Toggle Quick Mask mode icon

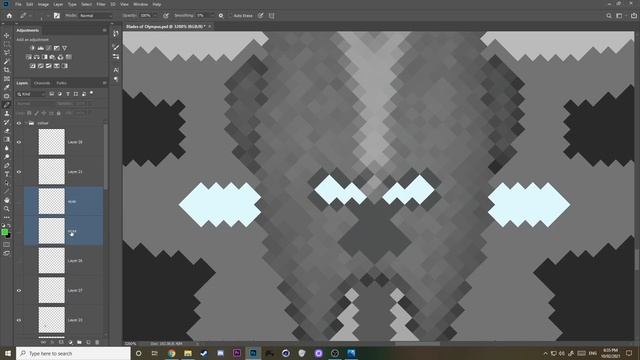click(7, 244)
